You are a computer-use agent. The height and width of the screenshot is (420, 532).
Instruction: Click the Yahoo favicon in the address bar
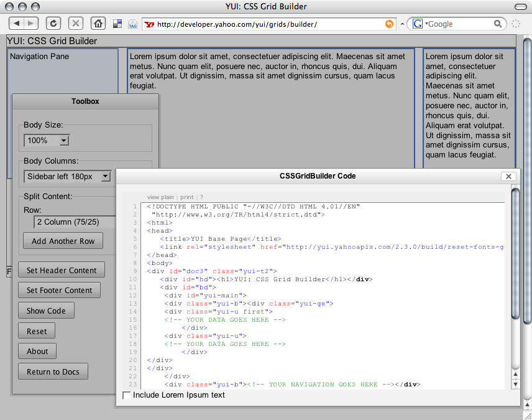[x=149, y=24]
